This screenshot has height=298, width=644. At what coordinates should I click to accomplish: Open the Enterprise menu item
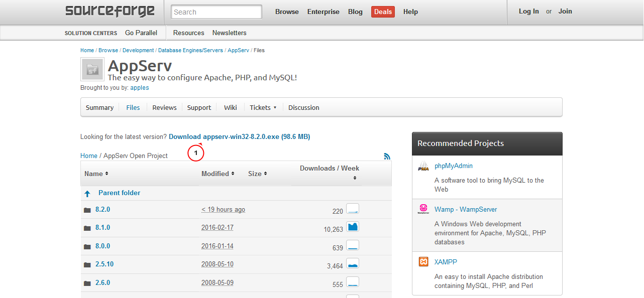click(x=323, y=12)
